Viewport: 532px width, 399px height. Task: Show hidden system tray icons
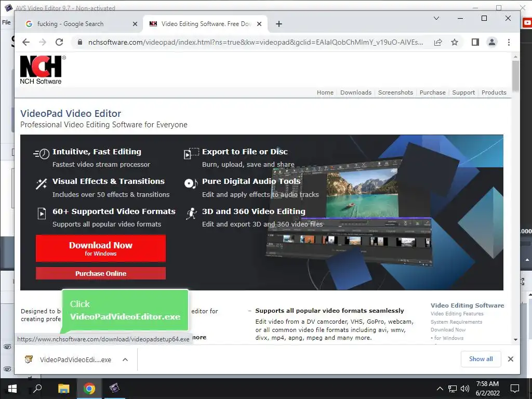coord(440,389)
